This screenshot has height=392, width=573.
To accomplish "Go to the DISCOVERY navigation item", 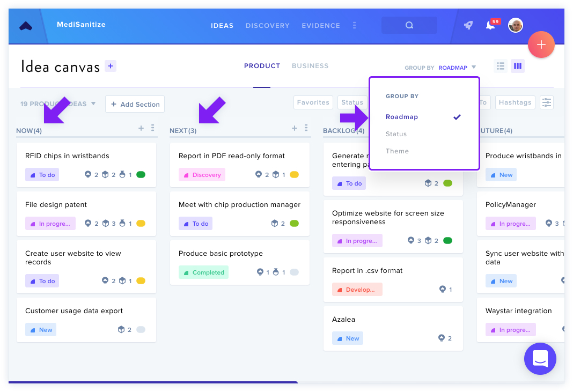I will 268,26.
